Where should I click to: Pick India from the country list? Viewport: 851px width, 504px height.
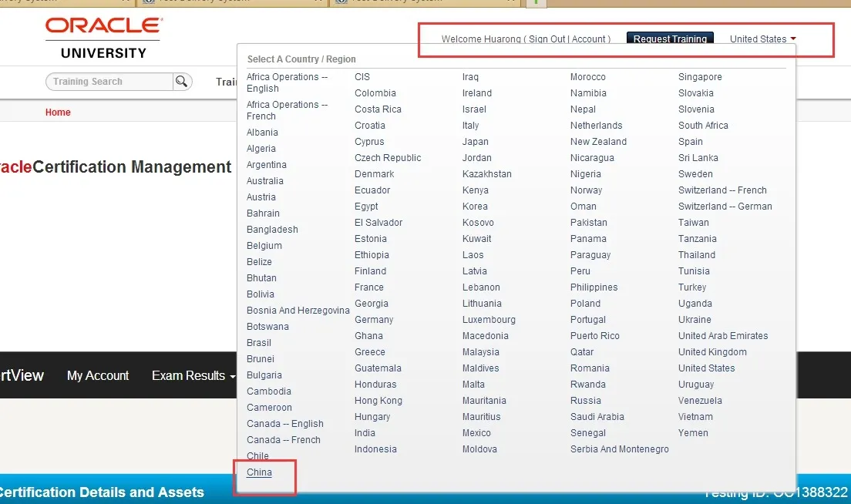pyautogui.click(x=365, y=433)
